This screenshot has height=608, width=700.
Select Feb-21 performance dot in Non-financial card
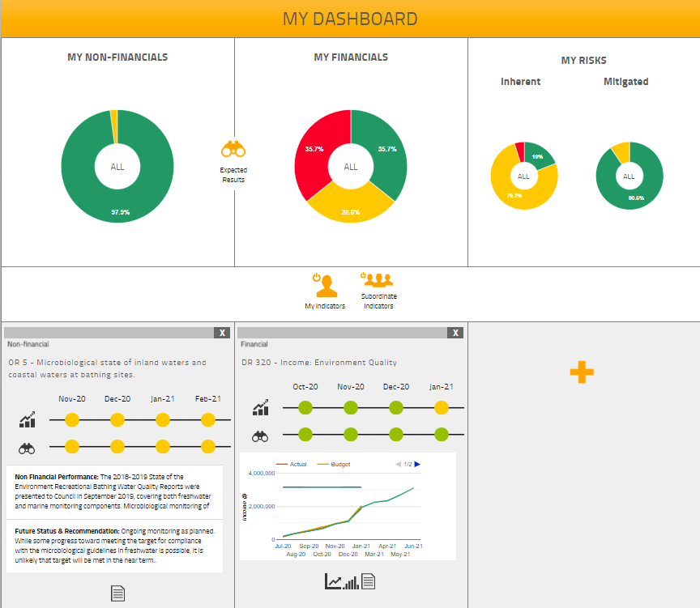(208, 419)
